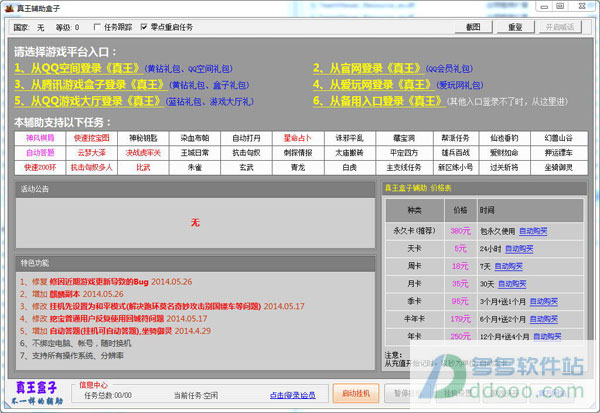600x413 pixels.
Task: Select the 青龙 task cell
Action: [298, 168]
